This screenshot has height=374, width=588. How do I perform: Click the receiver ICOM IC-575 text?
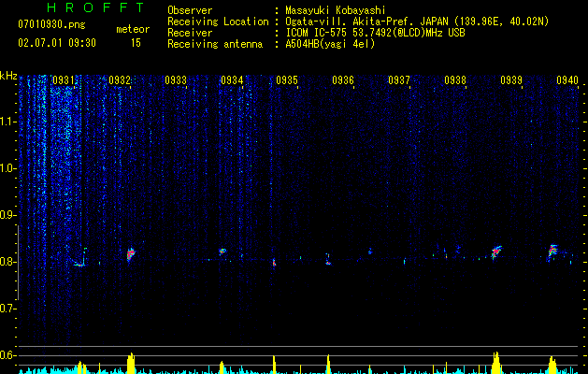376,33
